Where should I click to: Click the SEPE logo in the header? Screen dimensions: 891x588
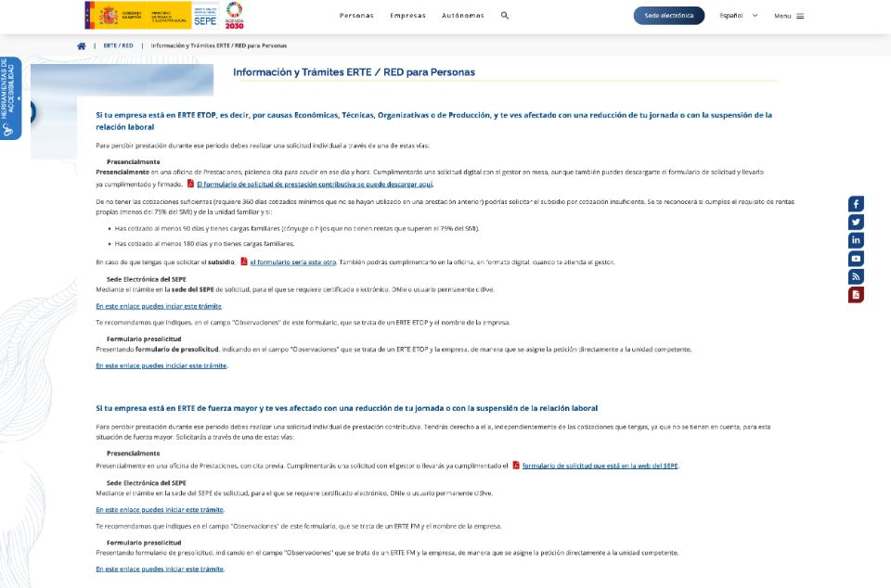(205, 16)
